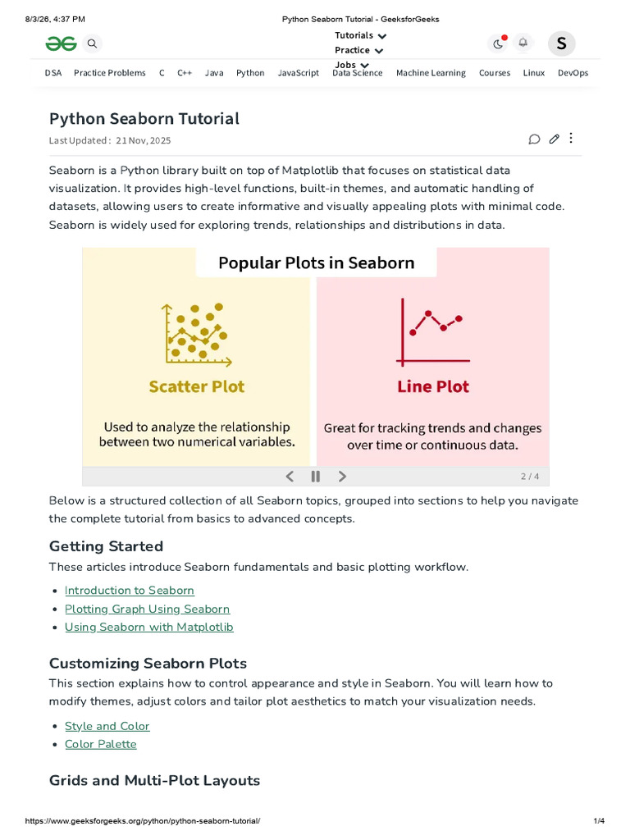
Task: Select Python in the navigation bar
Action: pyautogui.click(x=250, y=73)
